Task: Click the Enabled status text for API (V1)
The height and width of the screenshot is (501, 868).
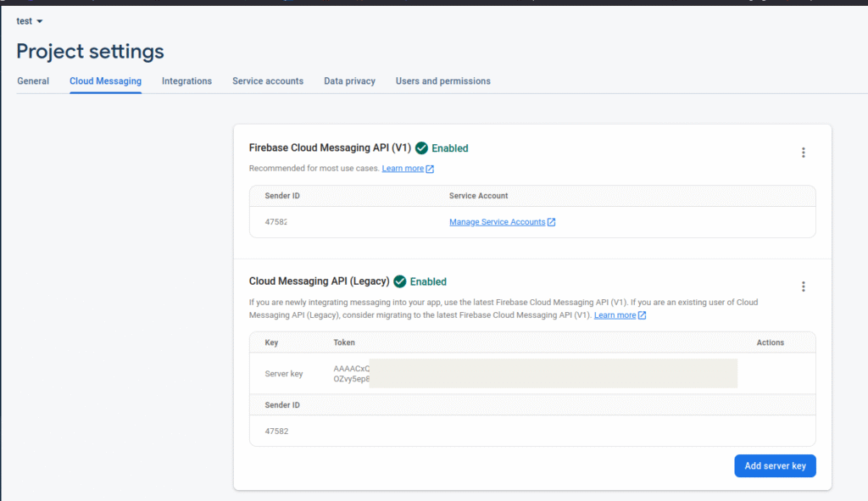Action: [x=449, y=148]
